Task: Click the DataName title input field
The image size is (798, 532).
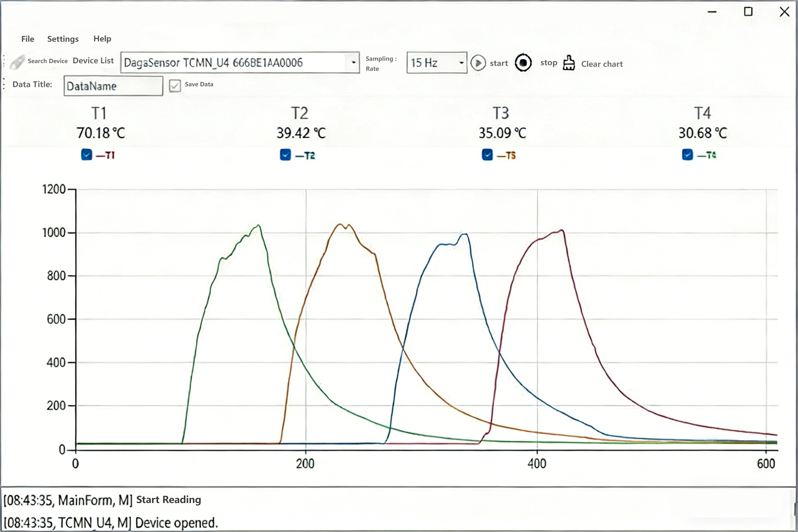Action: tap(113, 86)
